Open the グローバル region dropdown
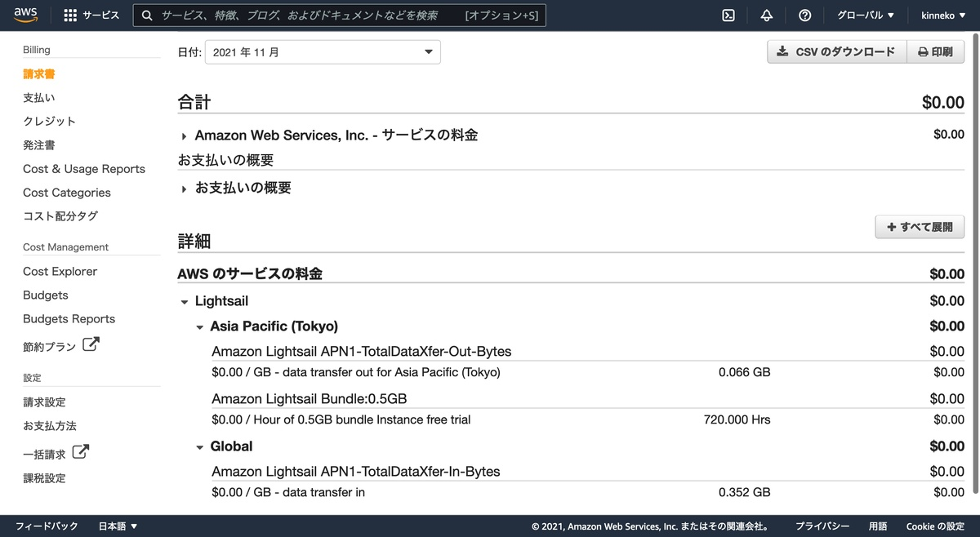 [x=865, y=16]
